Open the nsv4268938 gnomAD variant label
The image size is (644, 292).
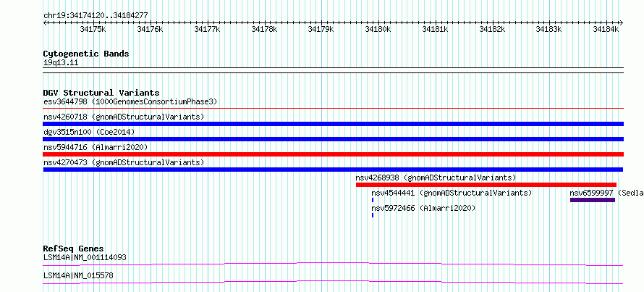[436, 178]
